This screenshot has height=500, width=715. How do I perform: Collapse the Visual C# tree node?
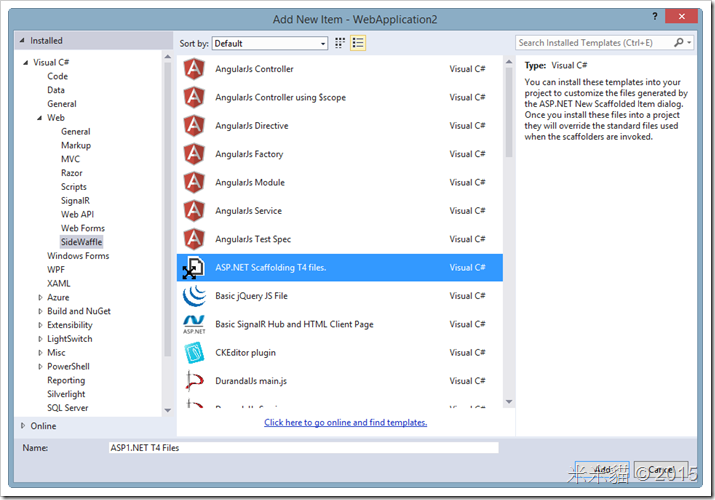26,62
